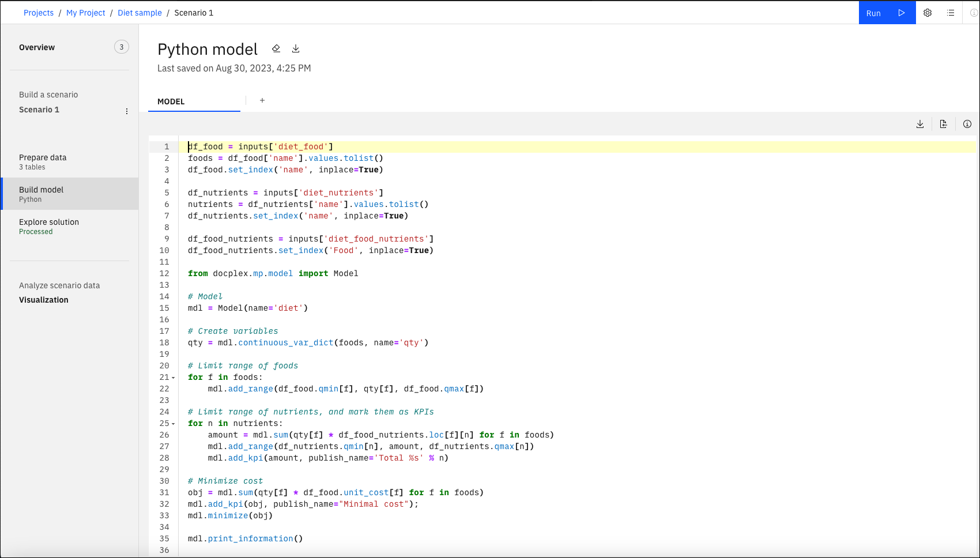Collapse the code fold at line 21

pos(174,378)
